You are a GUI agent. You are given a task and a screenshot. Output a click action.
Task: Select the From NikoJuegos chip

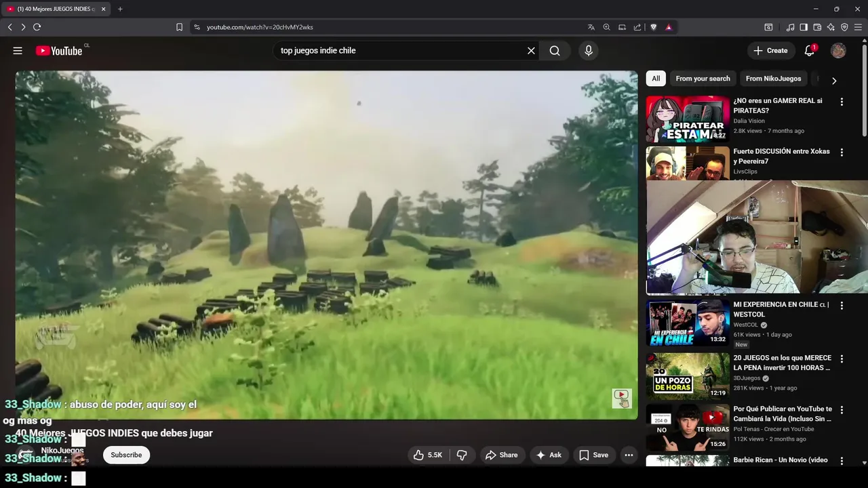tap(773, 79)
